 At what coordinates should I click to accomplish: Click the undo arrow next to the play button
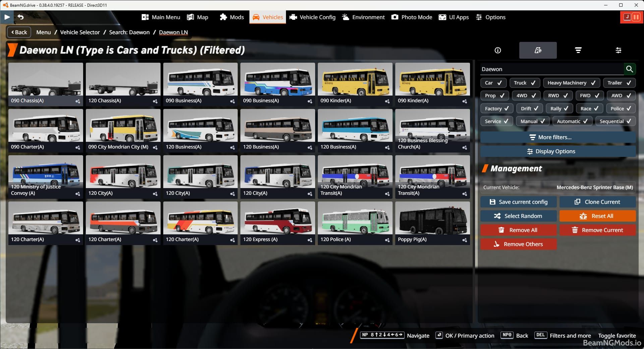point(21,17)
